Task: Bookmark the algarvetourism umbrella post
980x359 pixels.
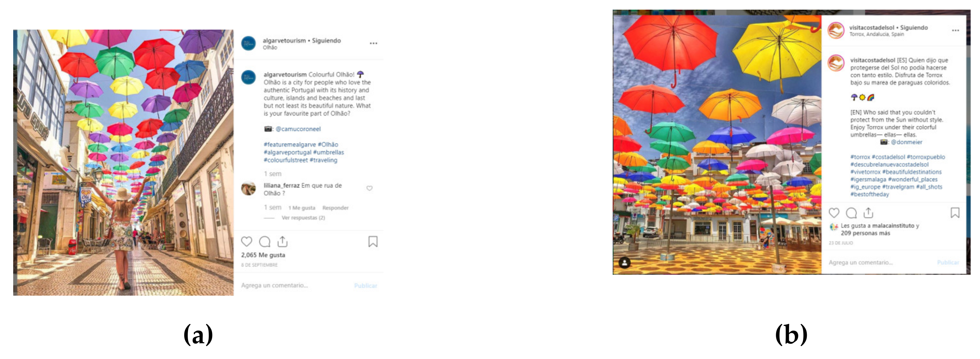Action: [373, 242]
